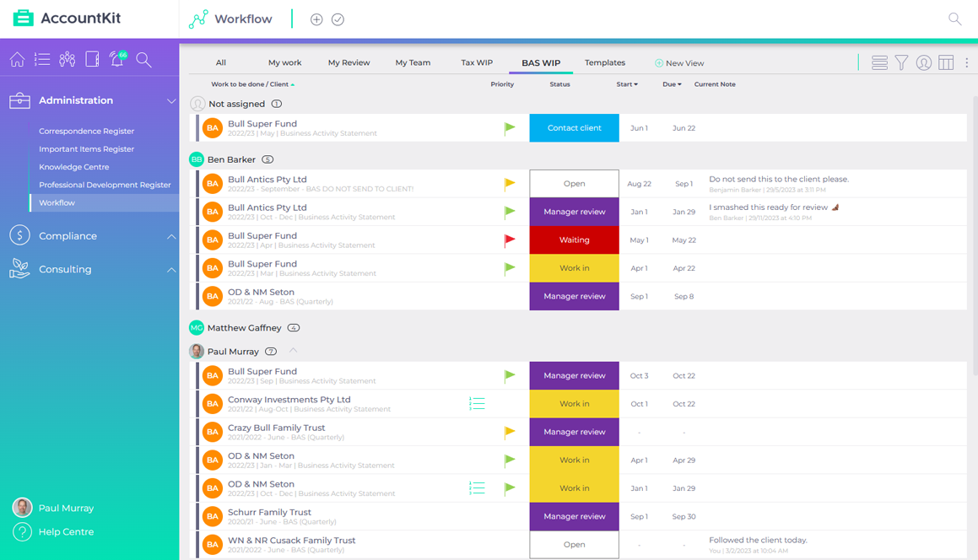Open the notebook icon in sidebar
Viewport: 978px width, 560px height.
tap(92, 59)
